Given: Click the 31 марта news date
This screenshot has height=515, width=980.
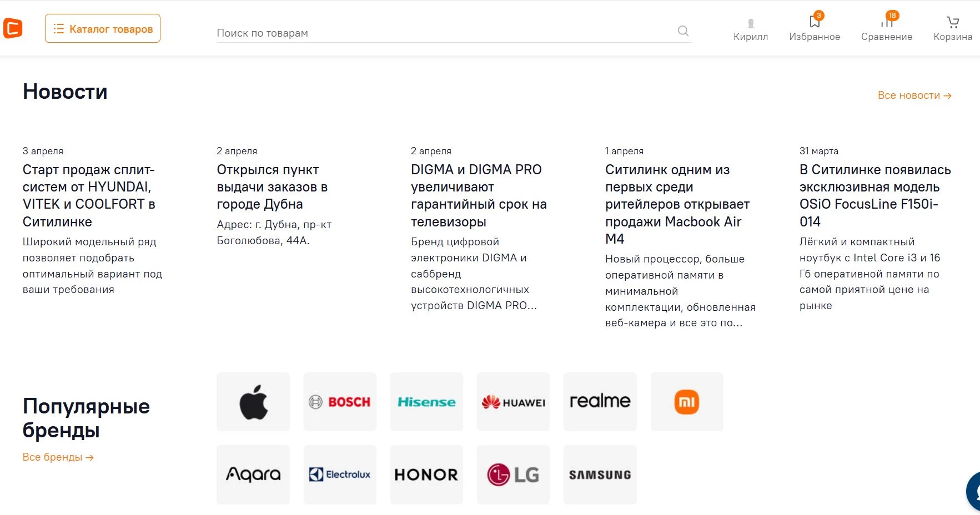Looking at the screenshot, I should (x=819, y=151).
